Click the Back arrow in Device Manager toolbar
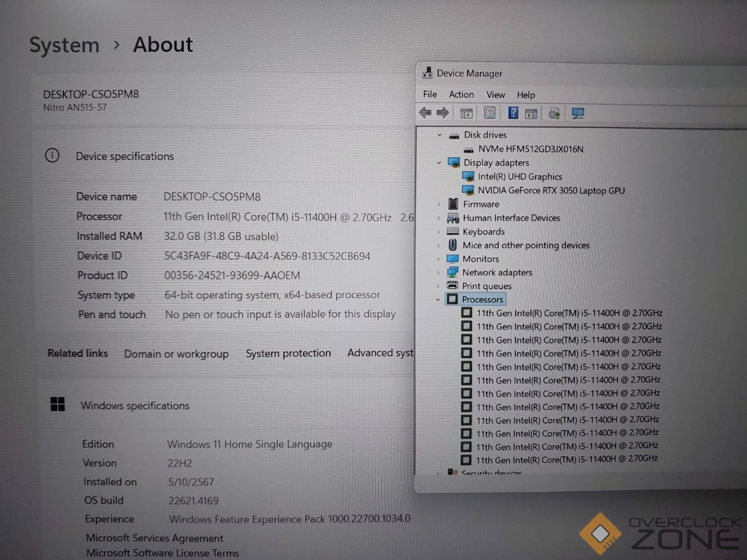The width and height of the screenshot is (747, 560). (x=425, y=113)
